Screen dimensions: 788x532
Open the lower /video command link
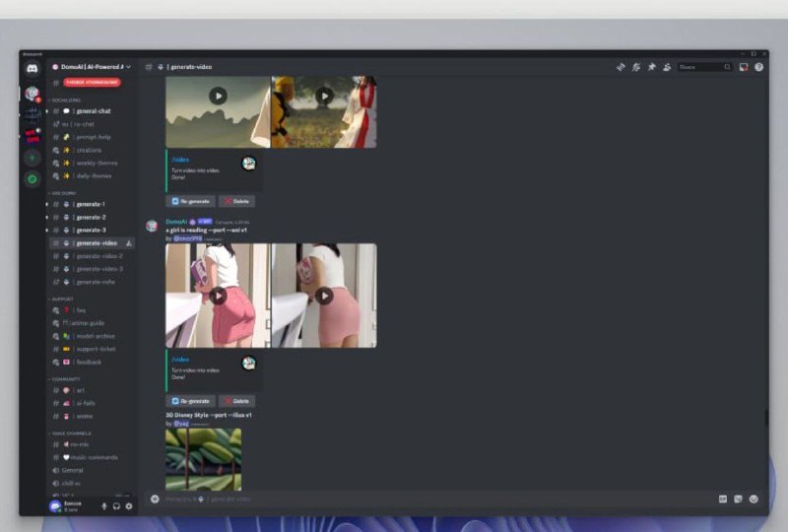click(180, 360)
